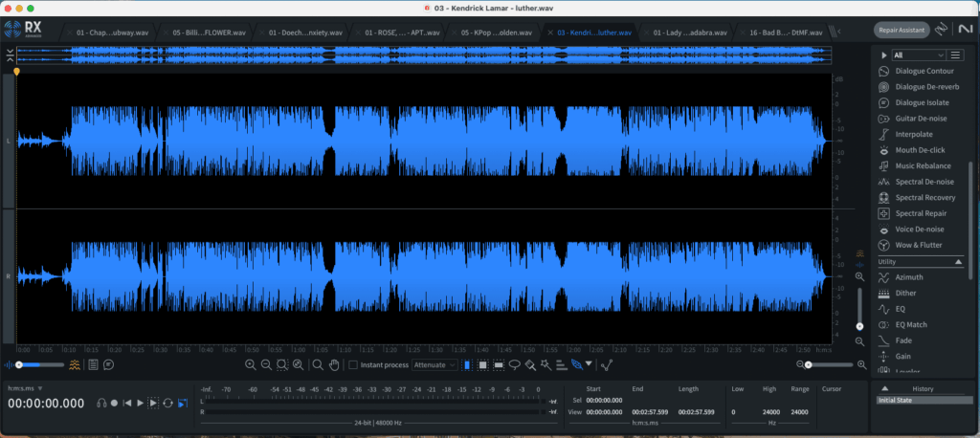
Task: Toggle the time selection tool
Action: (467, 365)
